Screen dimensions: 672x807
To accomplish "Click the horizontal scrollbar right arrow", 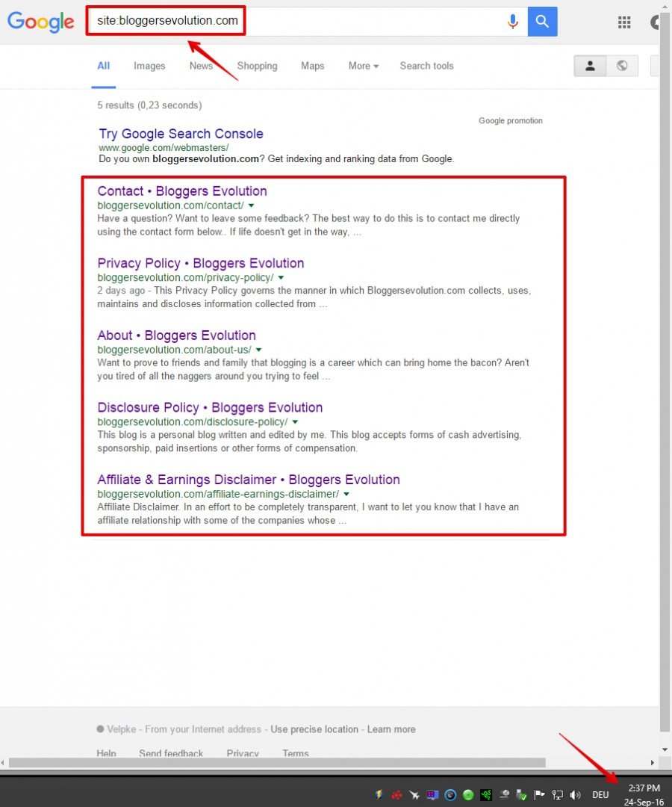I will point(653,763).
